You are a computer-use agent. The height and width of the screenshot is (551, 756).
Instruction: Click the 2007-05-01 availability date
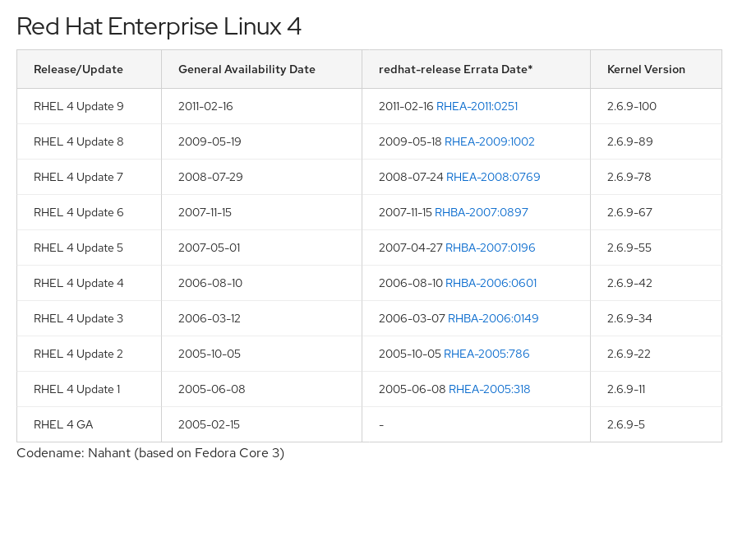[x=210, y=248]
